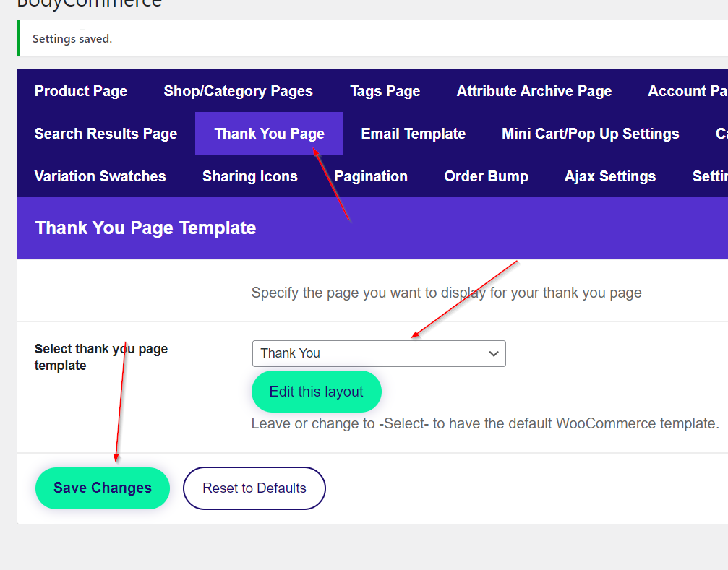The image size is (728, 570).
Task: Select the Tags Page tab
Action: click(385, 91)
